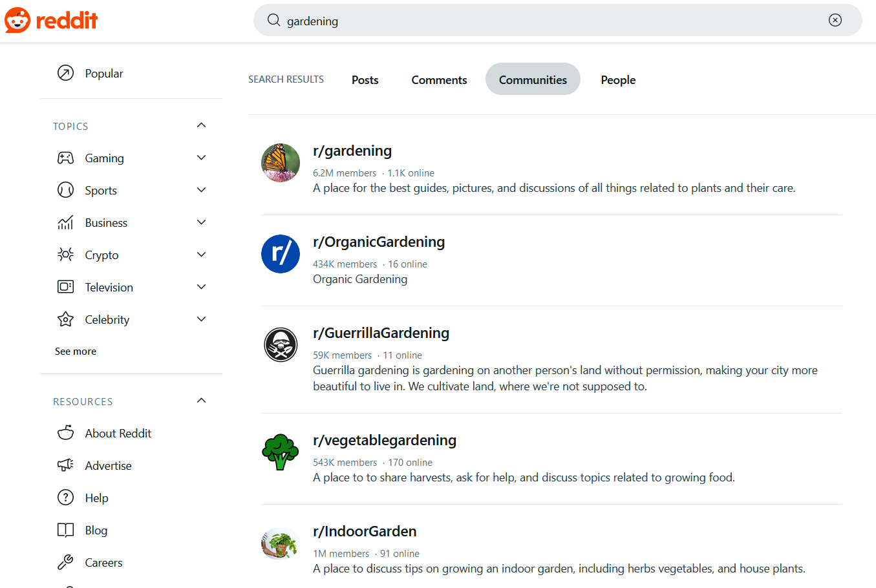
Task: Click into the gardening search box
Action: pyautogui.click(x=550, y=21)
